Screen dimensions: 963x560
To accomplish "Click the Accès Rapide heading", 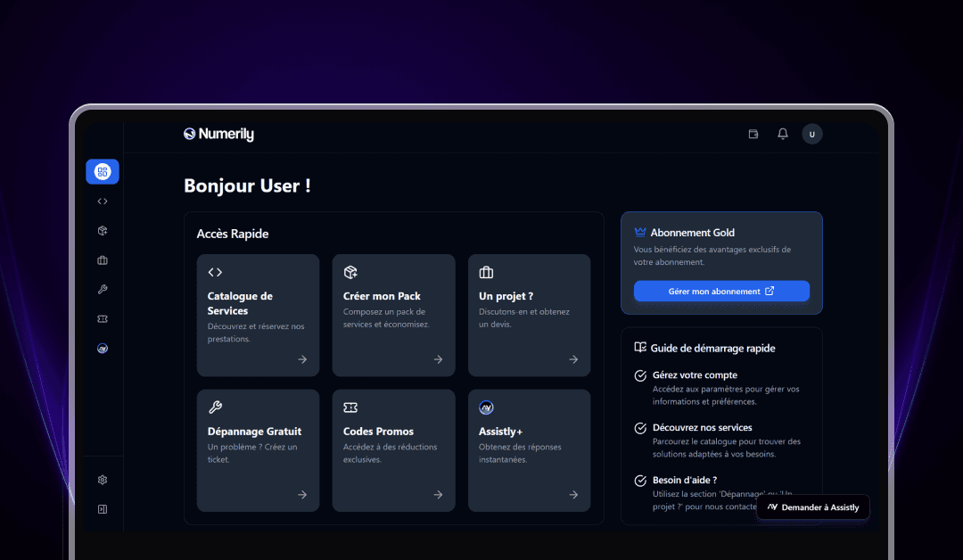I will [233, 234].
